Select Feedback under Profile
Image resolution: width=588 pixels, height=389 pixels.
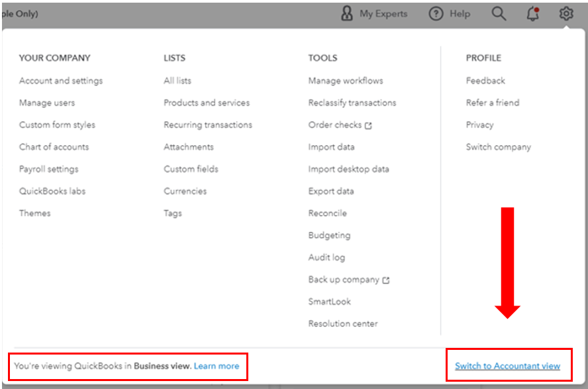click(485, 81)
